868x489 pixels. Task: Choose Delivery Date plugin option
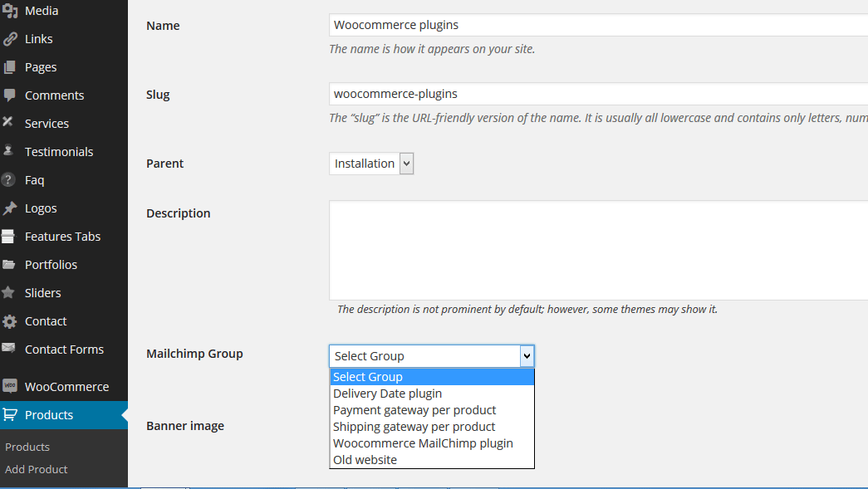click(x=387, y=394)
